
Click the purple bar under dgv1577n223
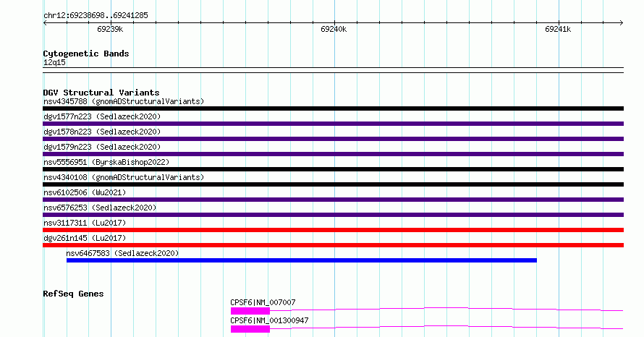[333, 124]
